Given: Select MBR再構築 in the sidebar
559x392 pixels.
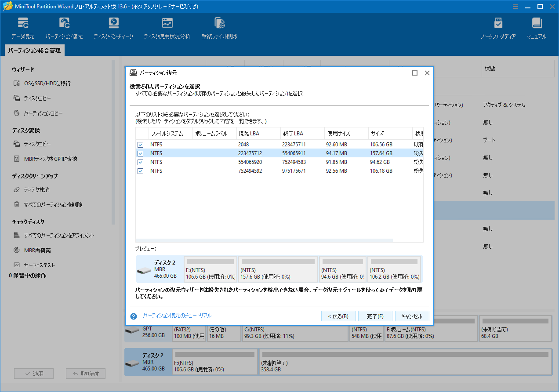Looking at the screenshot, I should click(32, 250).
